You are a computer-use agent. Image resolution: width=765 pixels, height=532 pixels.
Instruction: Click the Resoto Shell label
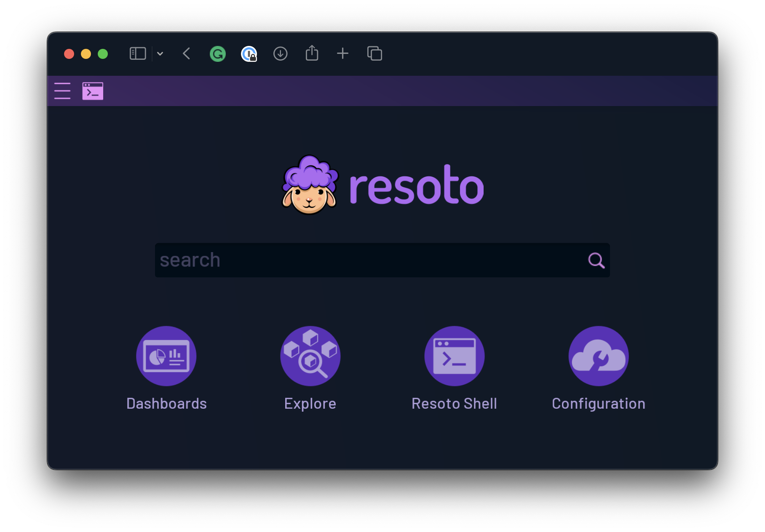point(455,404)
